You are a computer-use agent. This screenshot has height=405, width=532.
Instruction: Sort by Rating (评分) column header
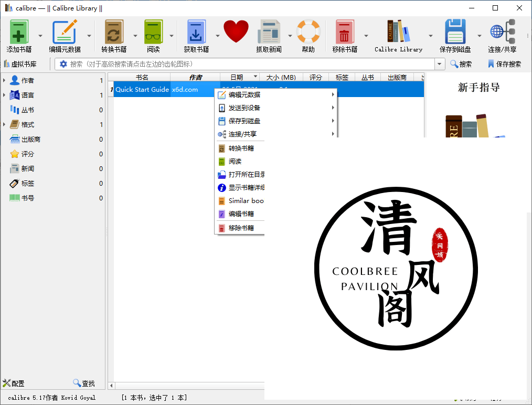[315, 77]
